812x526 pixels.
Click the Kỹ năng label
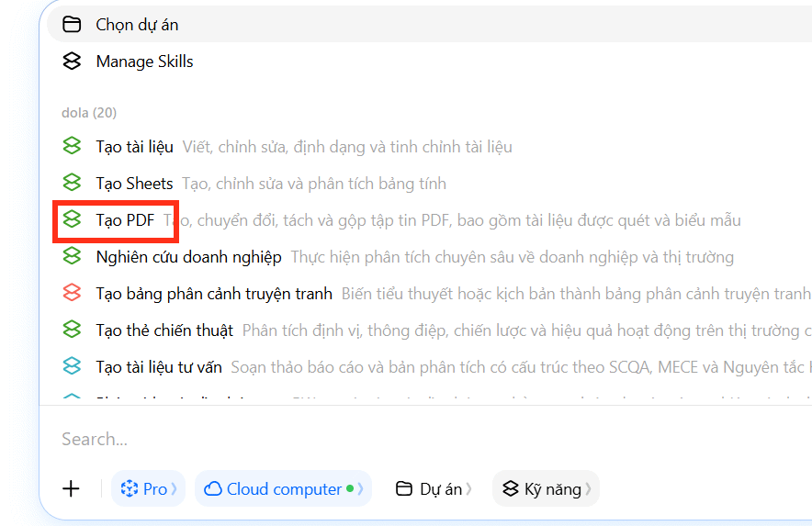tap(553, 489)
